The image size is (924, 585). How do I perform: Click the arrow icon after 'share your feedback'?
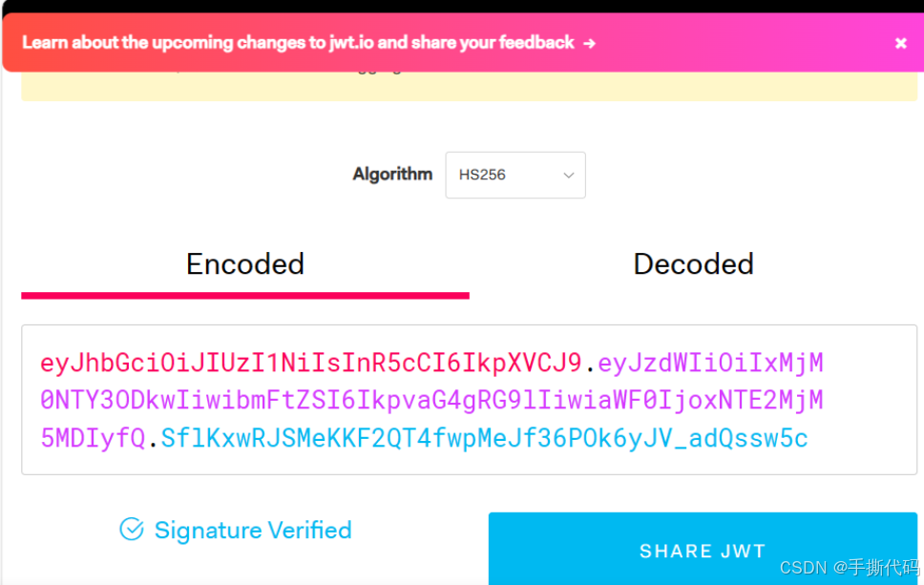tap(589, 43)
